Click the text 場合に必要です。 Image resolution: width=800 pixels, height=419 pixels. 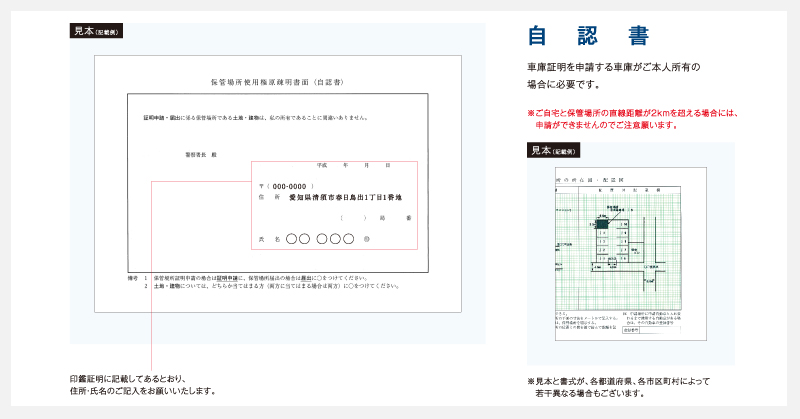click(563, 84)
